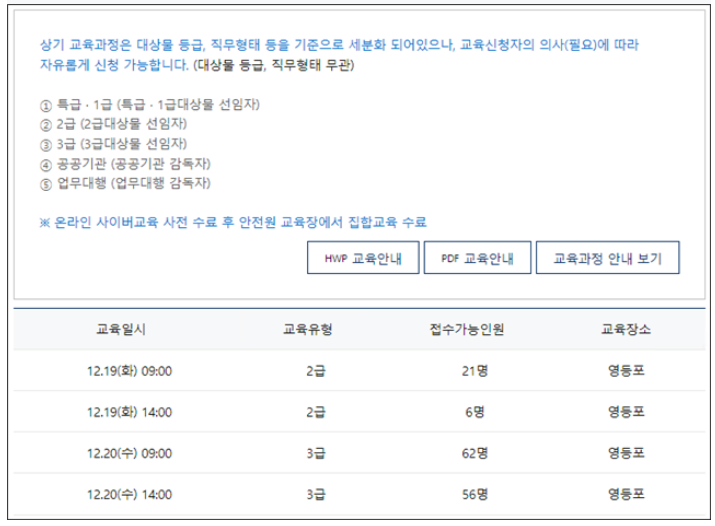This screenshot has height=526, width=715.
Task: Click the 온라인 사이버교육 notice line
Action: [233, 222]
